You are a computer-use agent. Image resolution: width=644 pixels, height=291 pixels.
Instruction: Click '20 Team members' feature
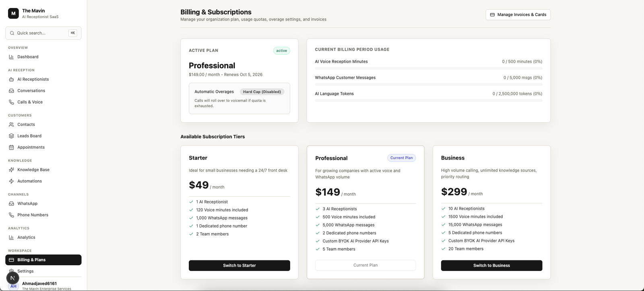click(x=466, y=249)
